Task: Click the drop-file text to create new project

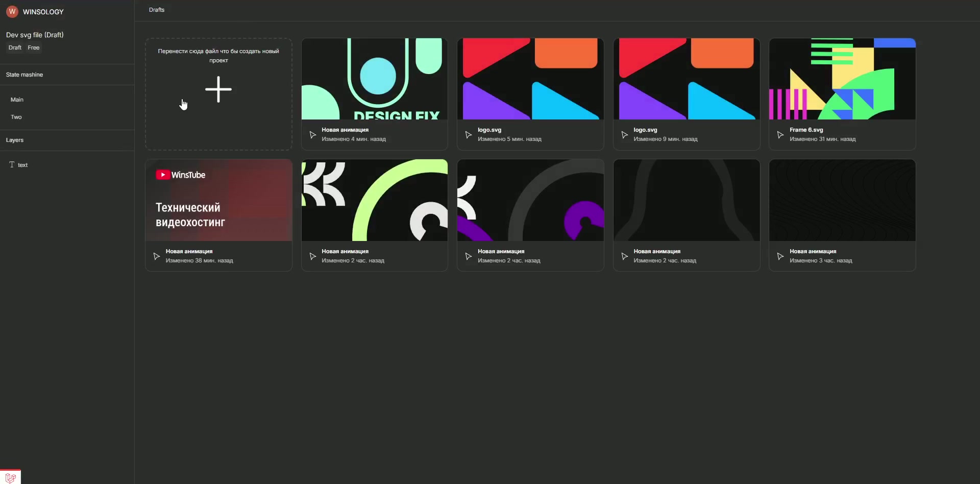Action: pos(218,56)
